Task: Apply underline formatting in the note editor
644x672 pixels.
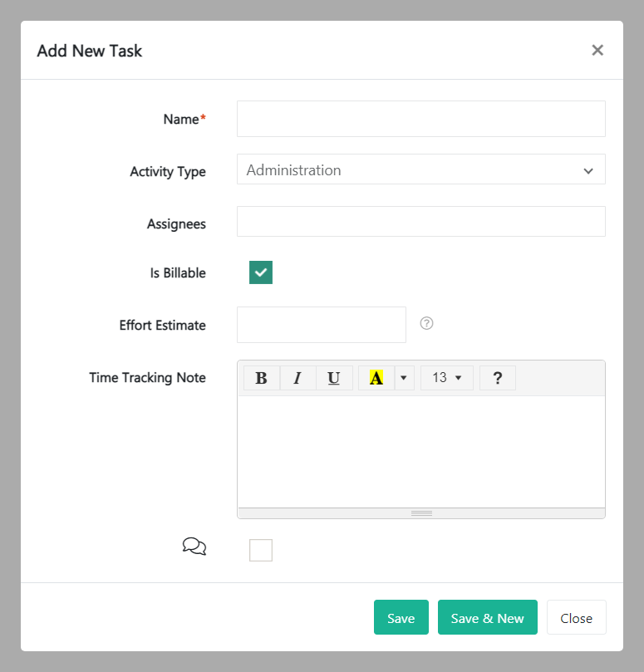Action: coord(333,377)
